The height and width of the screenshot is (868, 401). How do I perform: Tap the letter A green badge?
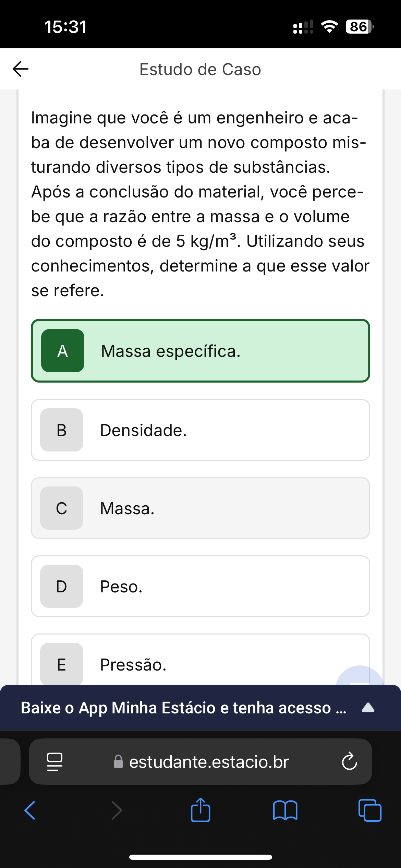coord(63,351)
